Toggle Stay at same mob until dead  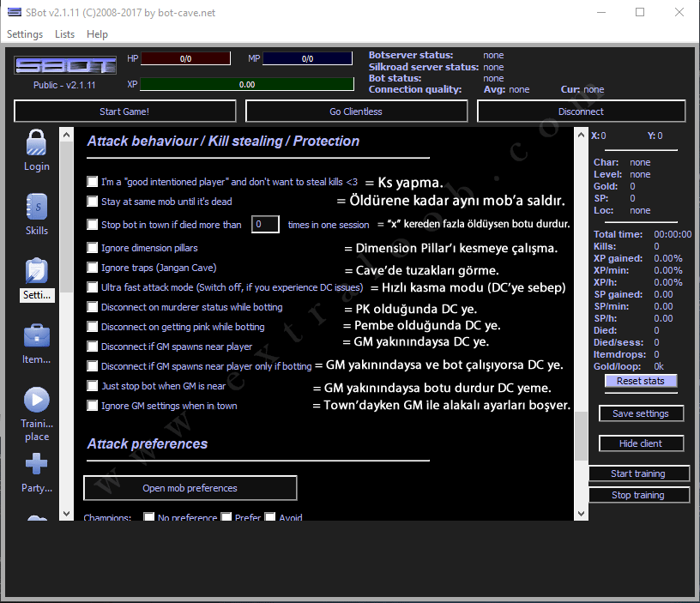point(93,202)
